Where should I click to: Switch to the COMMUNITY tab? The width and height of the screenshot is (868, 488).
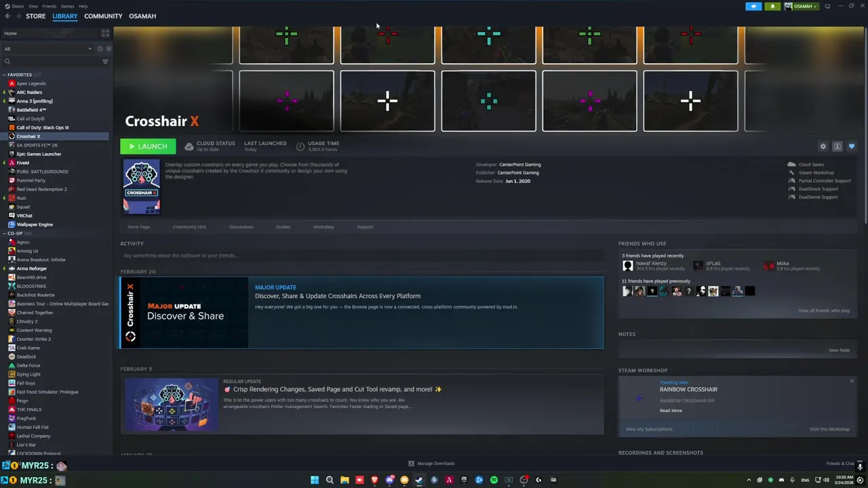pos(103,16)
